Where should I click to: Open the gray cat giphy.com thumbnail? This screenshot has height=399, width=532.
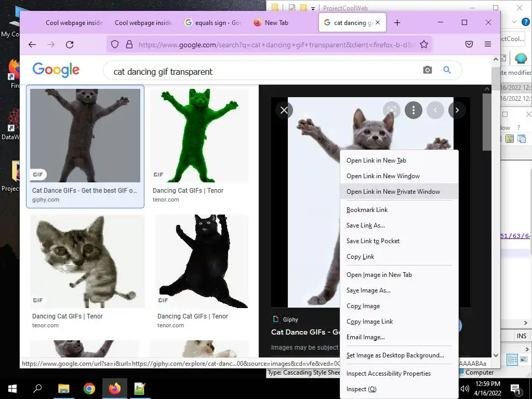click(85, 136)
